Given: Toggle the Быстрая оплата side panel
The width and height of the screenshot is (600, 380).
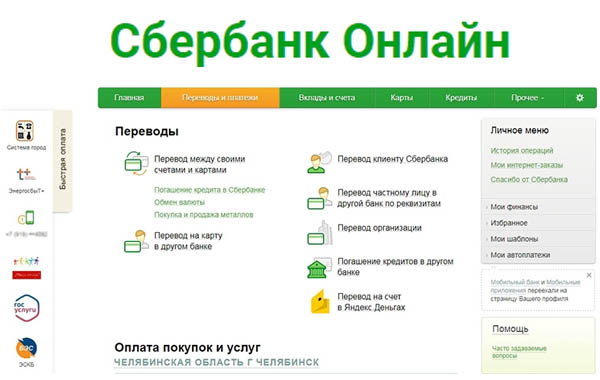Looking at the screenshot, I should tap(62, 160).
